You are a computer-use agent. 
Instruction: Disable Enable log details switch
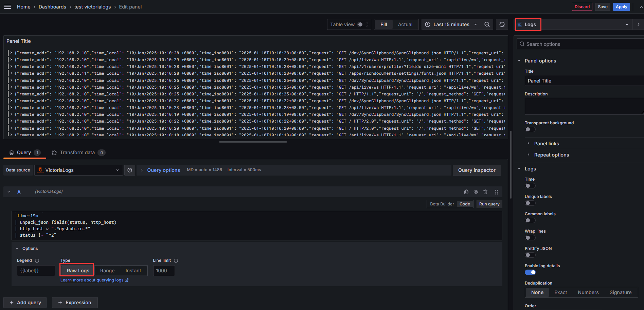click(x=530, y=272)
